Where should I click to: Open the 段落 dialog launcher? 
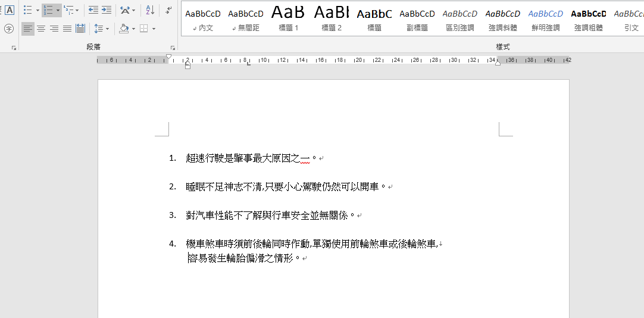173,47
